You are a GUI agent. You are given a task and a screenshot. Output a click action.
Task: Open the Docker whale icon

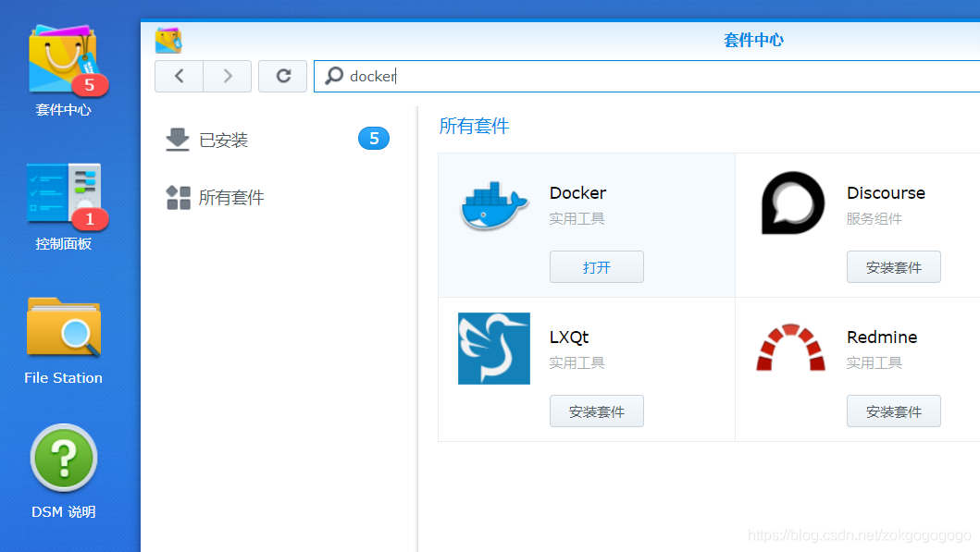pos(494,206)
